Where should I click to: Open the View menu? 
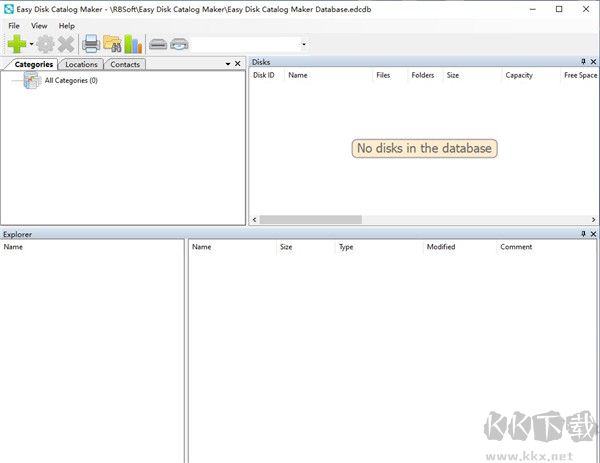pos(39,26)
